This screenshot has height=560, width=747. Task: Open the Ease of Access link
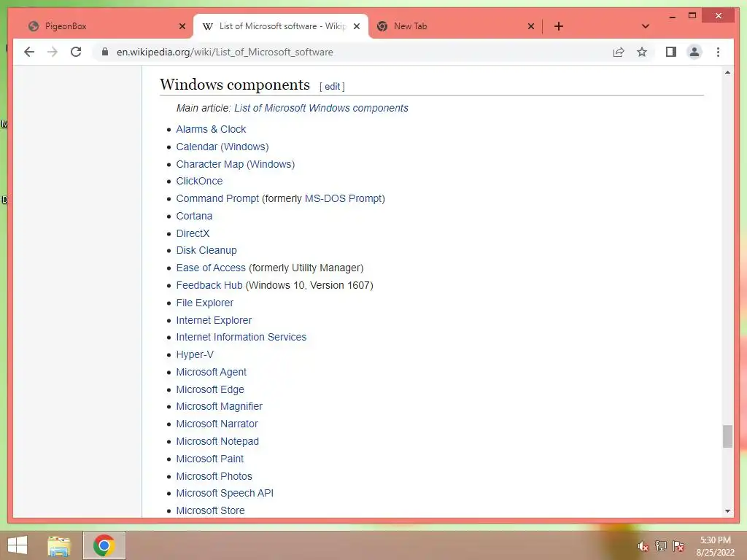click(x=211, y=268)
